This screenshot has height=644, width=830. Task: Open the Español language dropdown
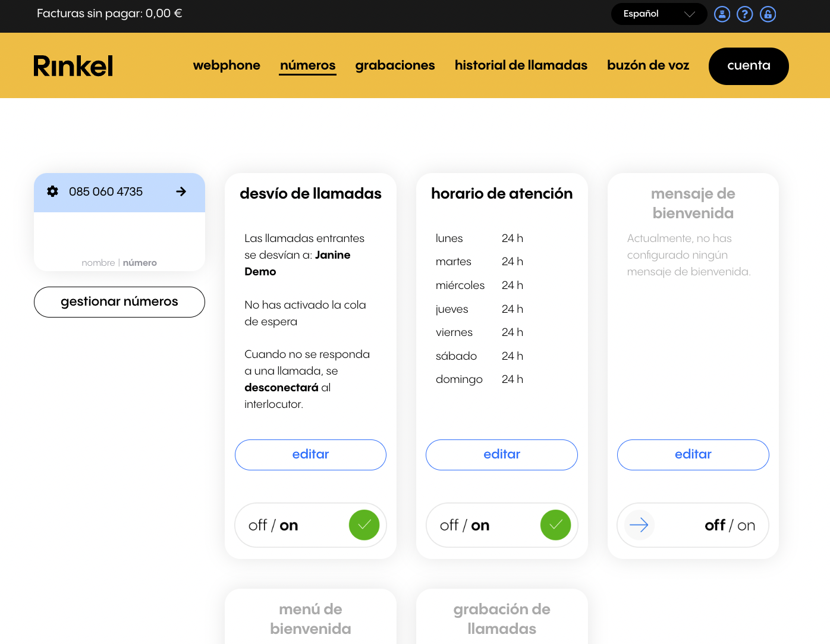pyautogui.click(x=659, y=14)
